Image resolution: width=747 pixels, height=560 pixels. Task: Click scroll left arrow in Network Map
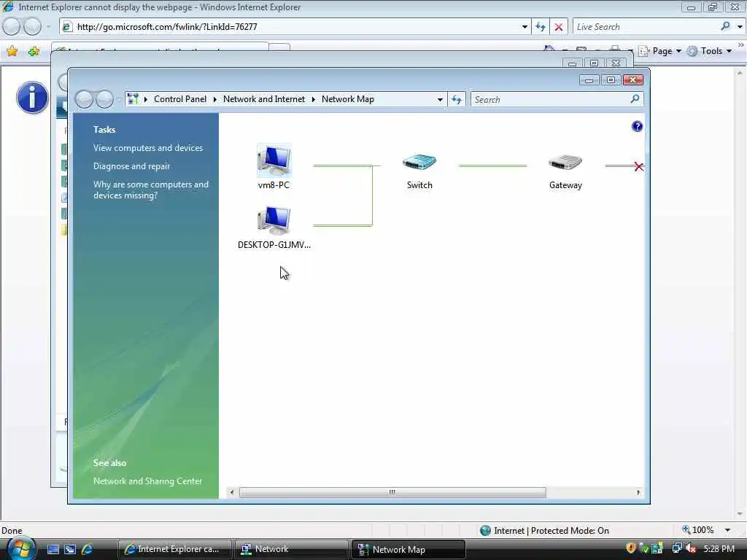pyautogui.click(x=231, y=492)
